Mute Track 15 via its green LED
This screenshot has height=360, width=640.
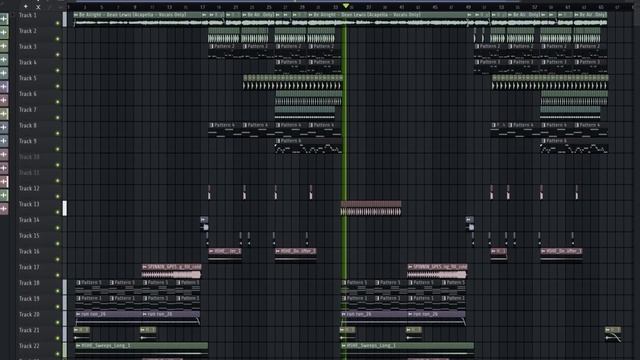click(x=58, y=244)
